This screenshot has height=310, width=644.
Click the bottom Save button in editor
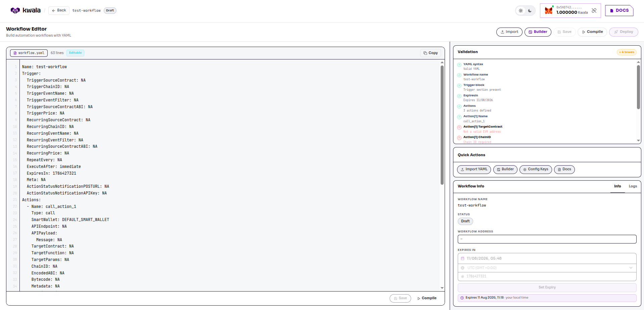(400, 298)
